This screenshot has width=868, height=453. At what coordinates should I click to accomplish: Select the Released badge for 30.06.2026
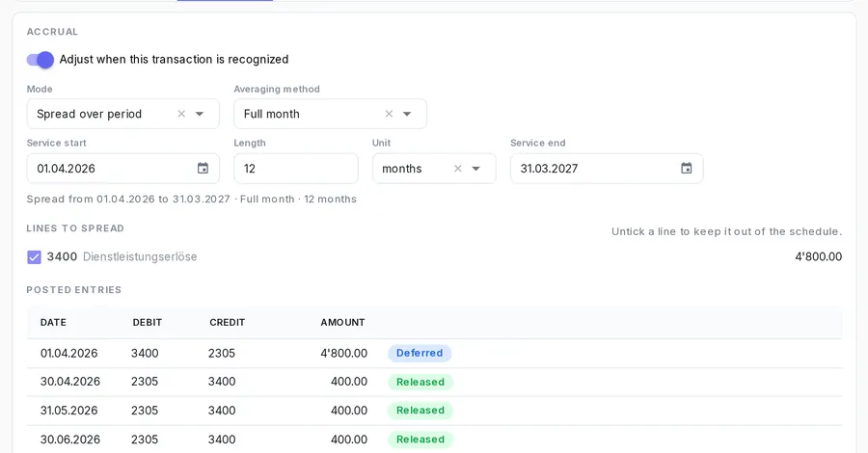[x=420, y=440]
